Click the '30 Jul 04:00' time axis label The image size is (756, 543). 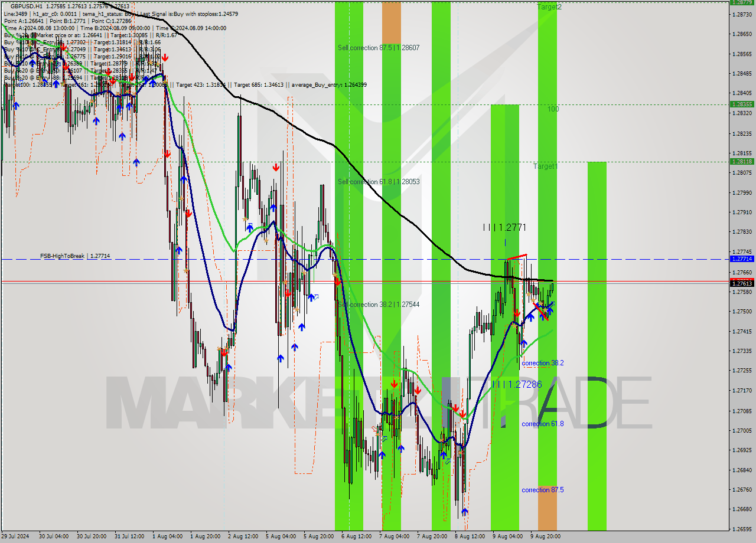54,537
